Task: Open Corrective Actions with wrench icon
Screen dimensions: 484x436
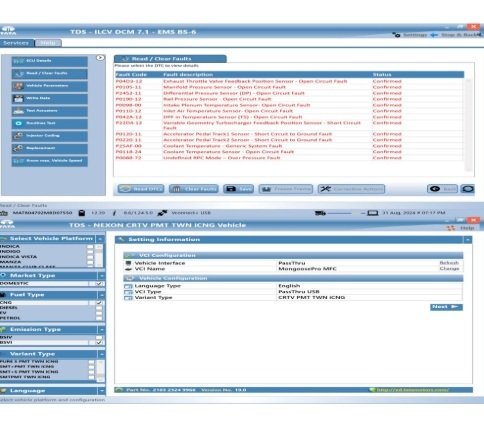Action: pos(351,189)
